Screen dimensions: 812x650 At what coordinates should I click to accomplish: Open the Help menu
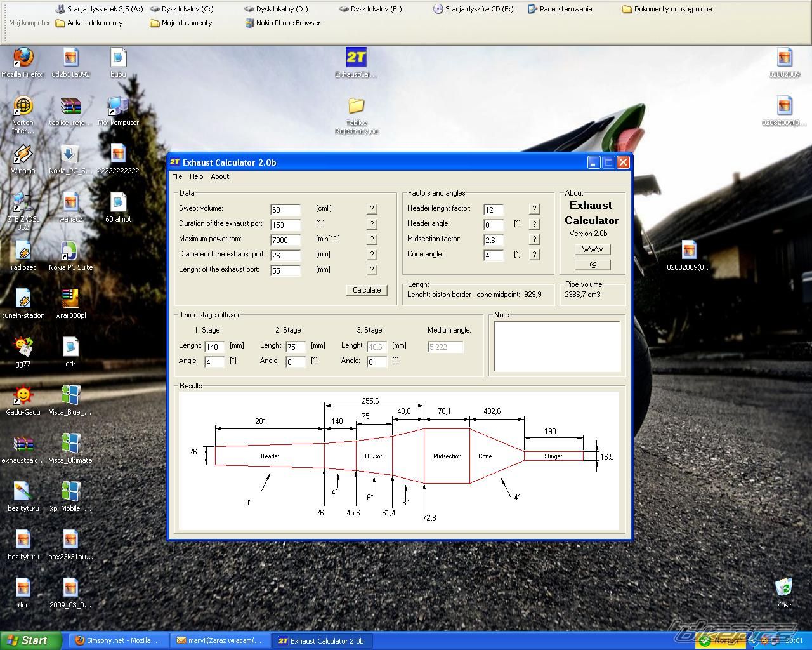(197, 176)
